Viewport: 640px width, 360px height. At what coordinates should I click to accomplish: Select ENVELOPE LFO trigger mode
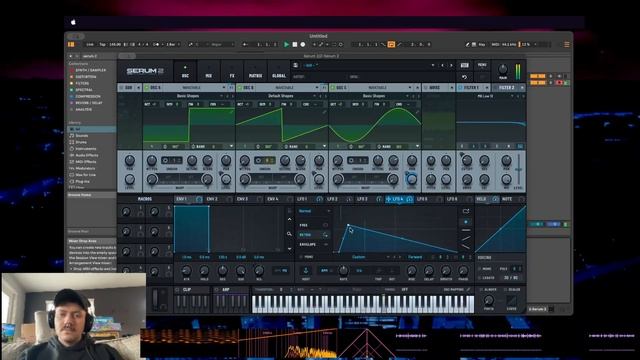coord(314,244)
